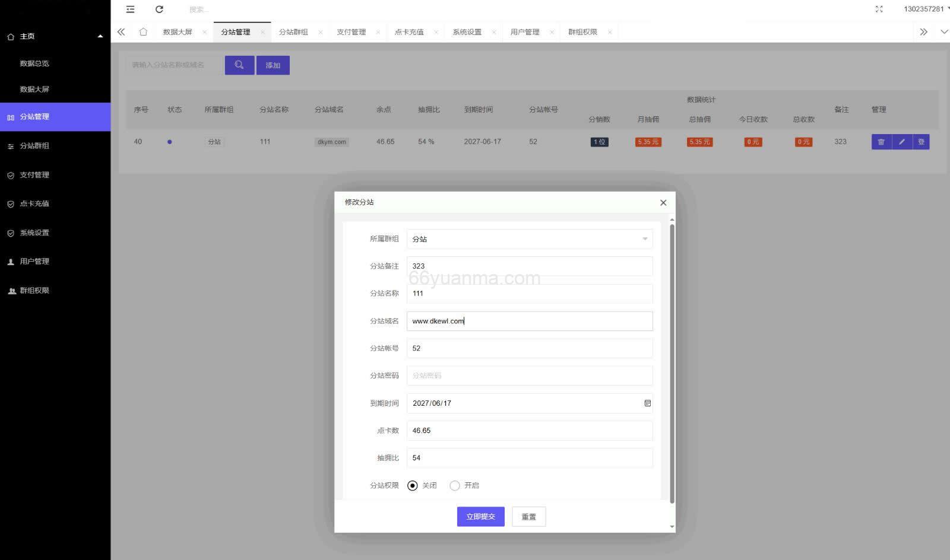950x560 pixels.
Task: Click the home icon in the tab bar
Action: pyautogui.click(x=143, y=31)
